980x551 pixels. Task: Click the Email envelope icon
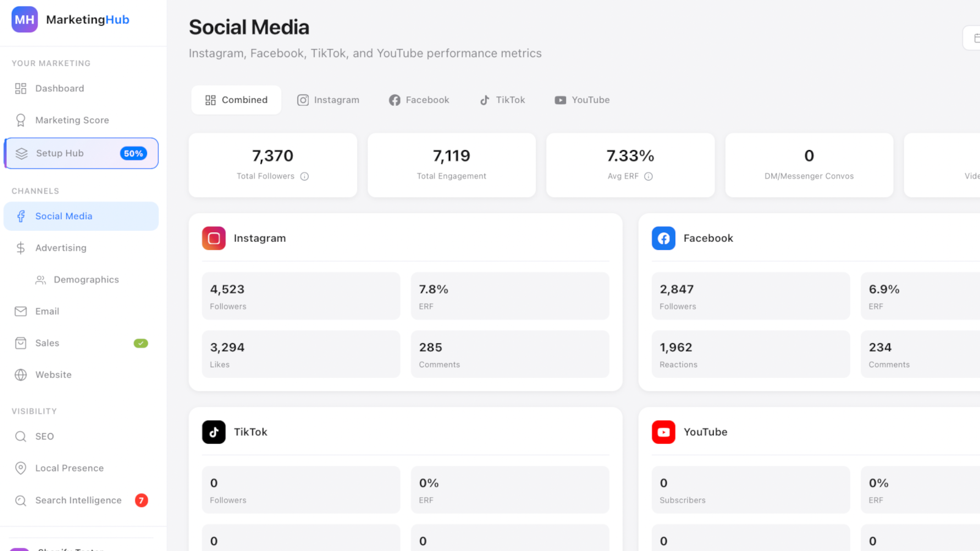(21, 311)
